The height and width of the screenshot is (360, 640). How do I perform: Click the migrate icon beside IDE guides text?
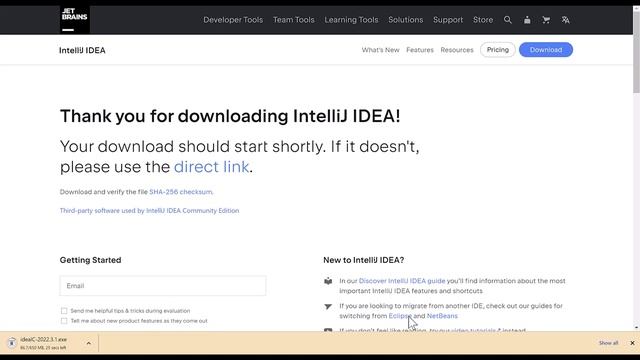pyautogui.click(x=328, y=306)
